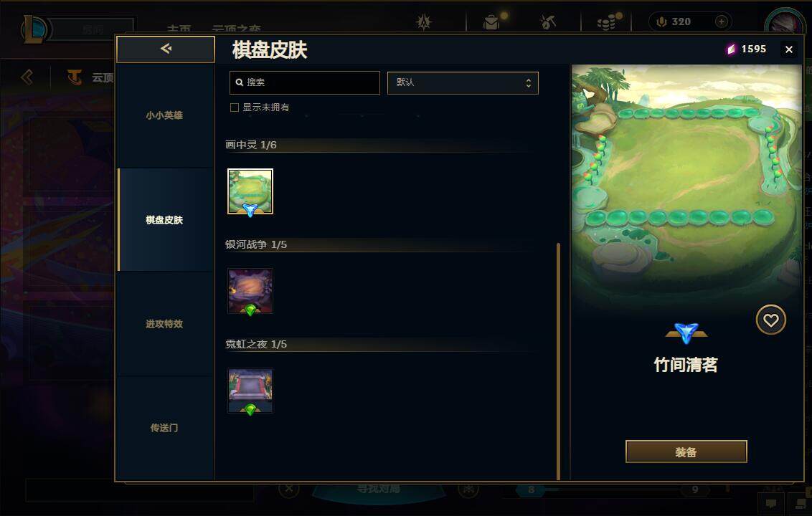
Task: Open the loot chest icon in top bar
Action: pos(491,22)
